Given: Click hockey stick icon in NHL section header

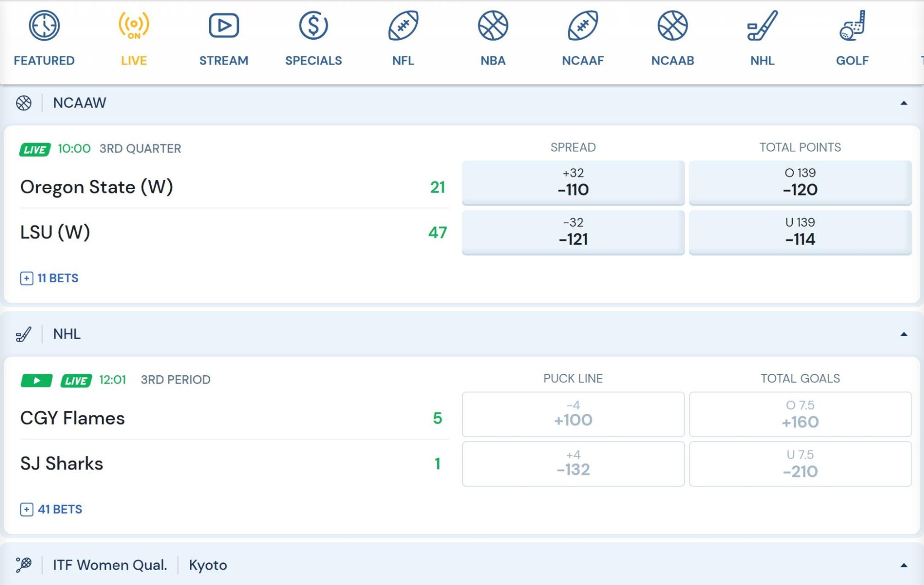Looking at the screenshot, I should point(24,334).
